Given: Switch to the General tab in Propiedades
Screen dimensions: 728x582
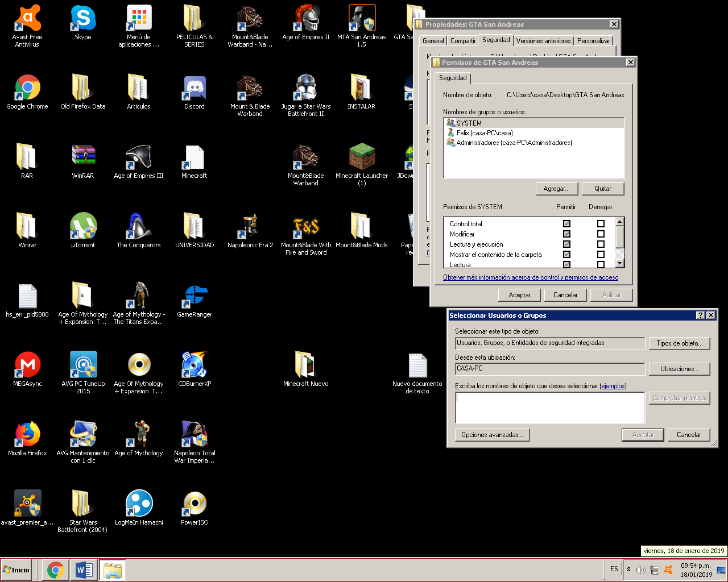Looking at the screenshot, I should click(433, 41).
